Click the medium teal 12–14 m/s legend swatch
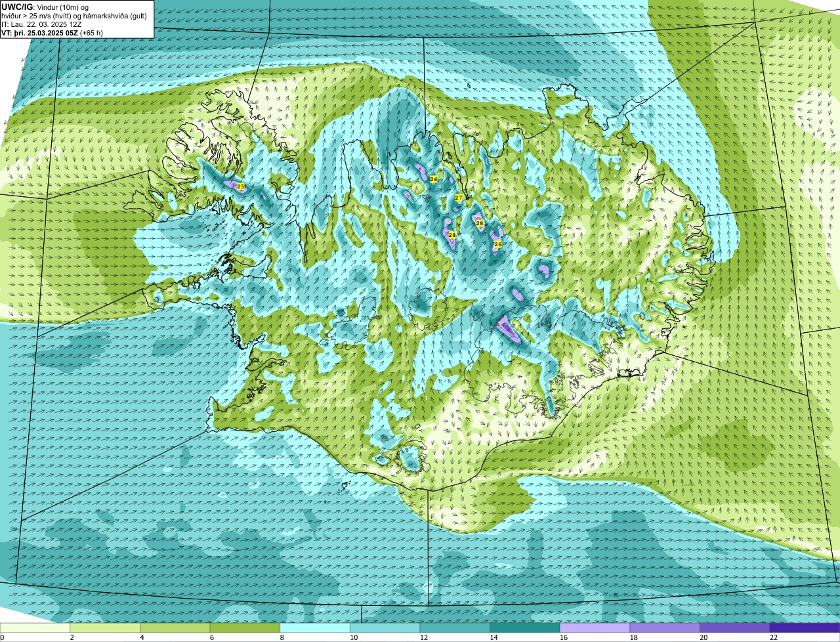 455,628
